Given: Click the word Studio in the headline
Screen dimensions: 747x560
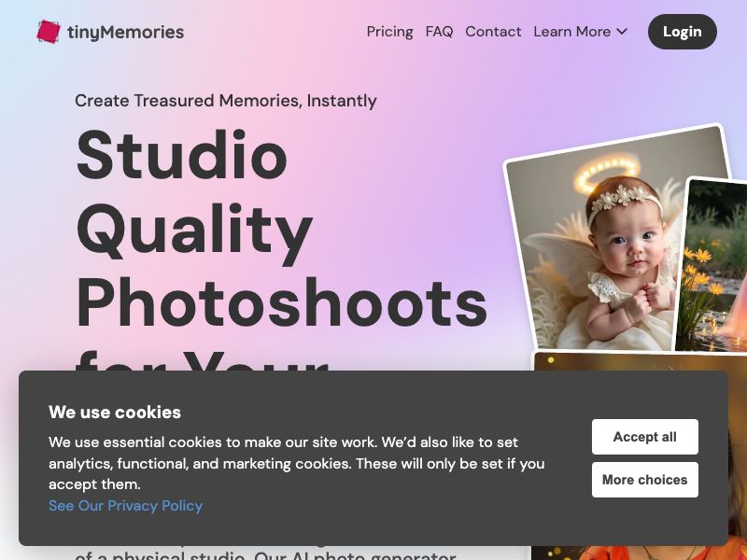Looking at the screenshot, I should tap(181, 156).
